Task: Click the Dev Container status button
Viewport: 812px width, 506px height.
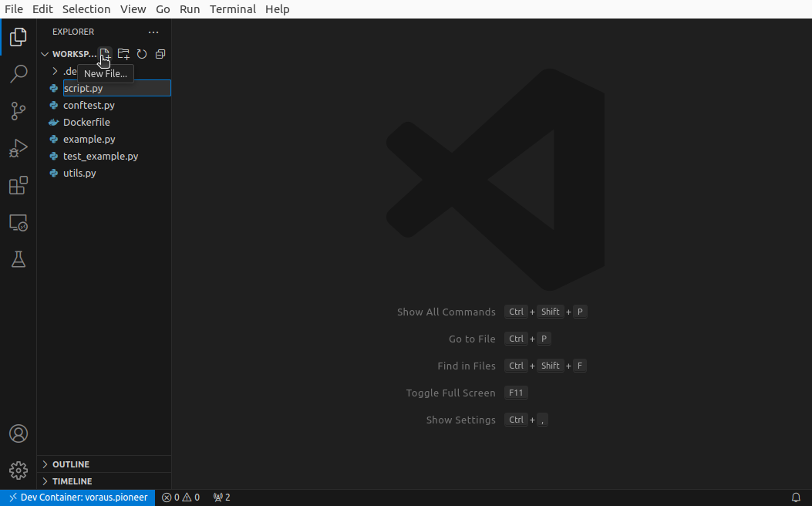Action: coord(78,498)
